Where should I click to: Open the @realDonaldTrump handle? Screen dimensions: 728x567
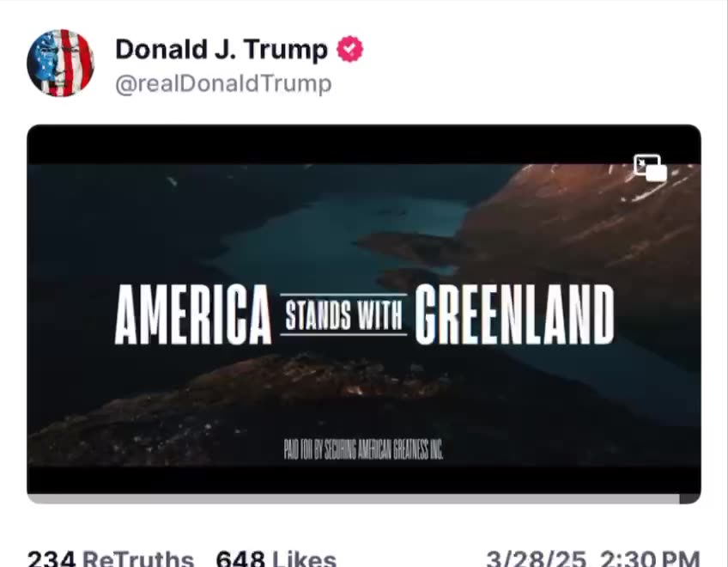pos(223,84)
